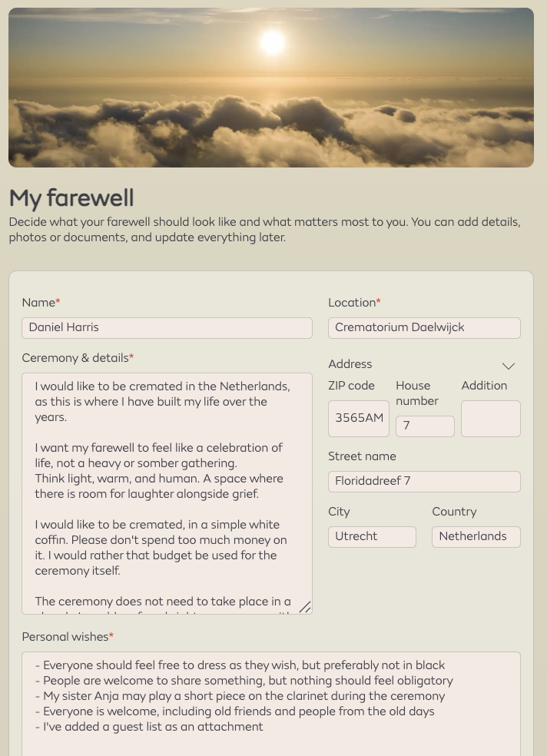The height and width of the screenshot is (756, 547).
Task: Click the City field showing Utrecht
Action: click(372, 536)
